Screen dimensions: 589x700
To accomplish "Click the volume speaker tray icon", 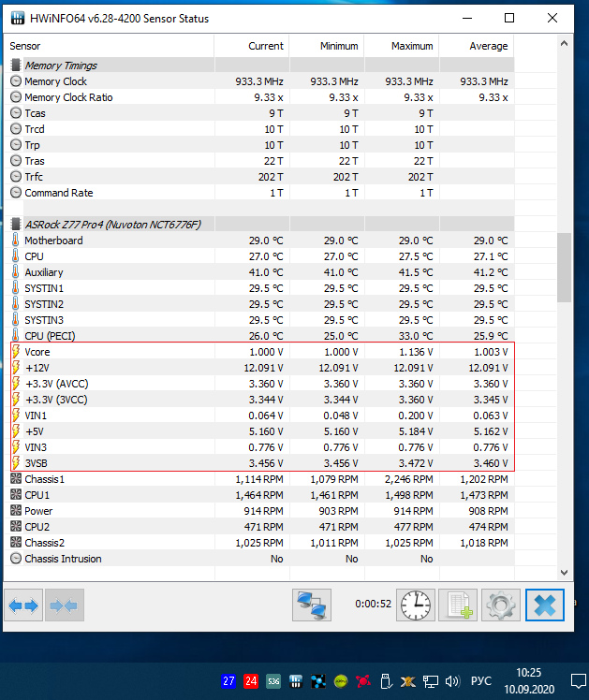I will (452, 681).
